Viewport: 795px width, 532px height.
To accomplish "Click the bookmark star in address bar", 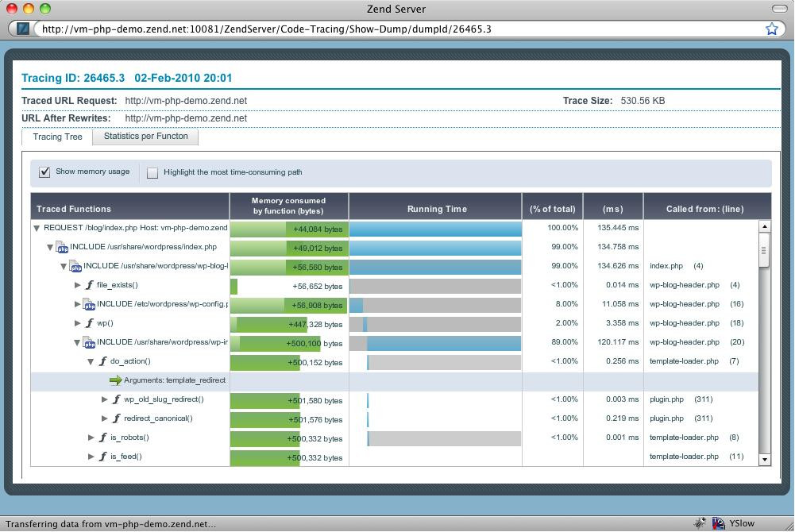I will pyautogui.click(x=772, y=29).
